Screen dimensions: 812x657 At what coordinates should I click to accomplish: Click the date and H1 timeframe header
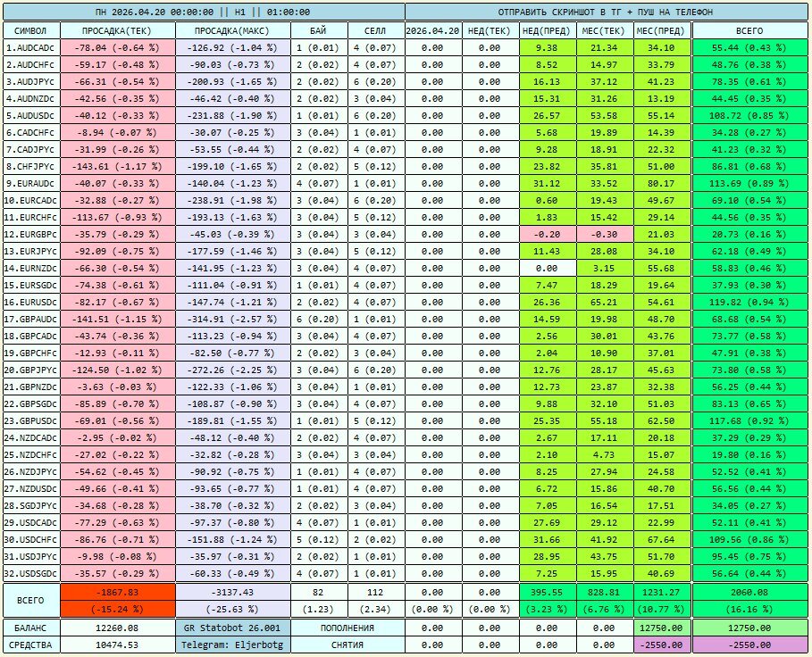click(x=204, y=12)
